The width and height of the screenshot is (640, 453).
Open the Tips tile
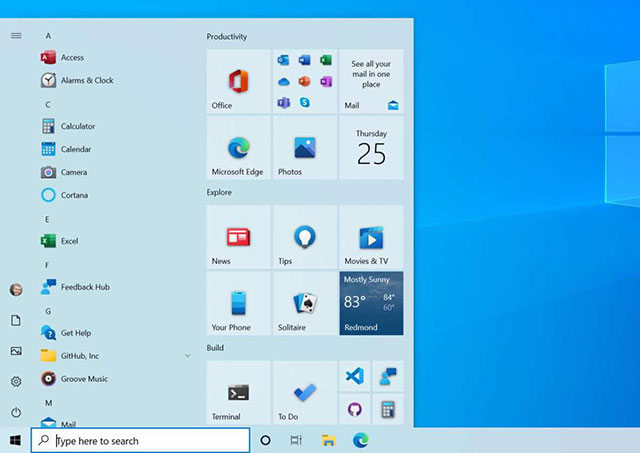click(305, 237)
